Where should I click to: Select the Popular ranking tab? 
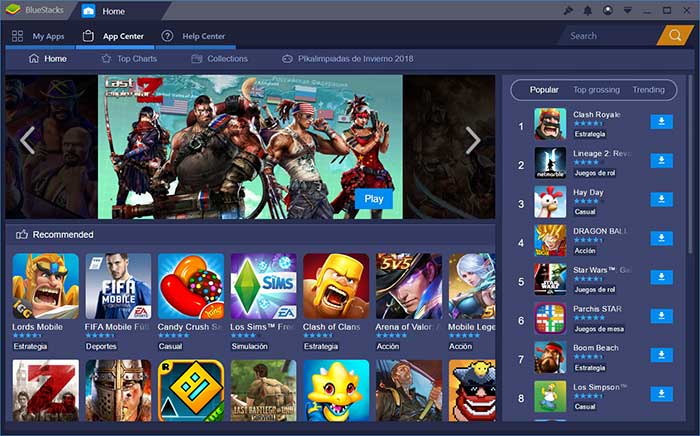(x=544, y=90)
